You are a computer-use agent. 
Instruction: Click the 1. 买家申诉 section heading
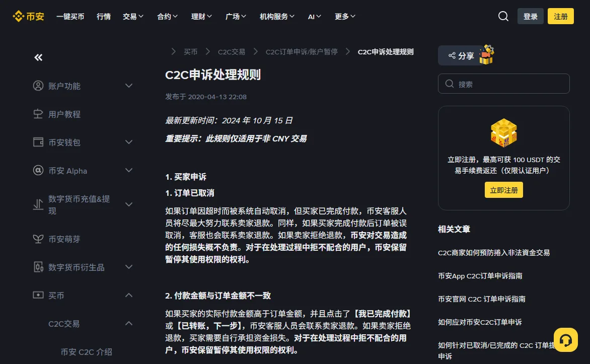(x=186, y=177)
